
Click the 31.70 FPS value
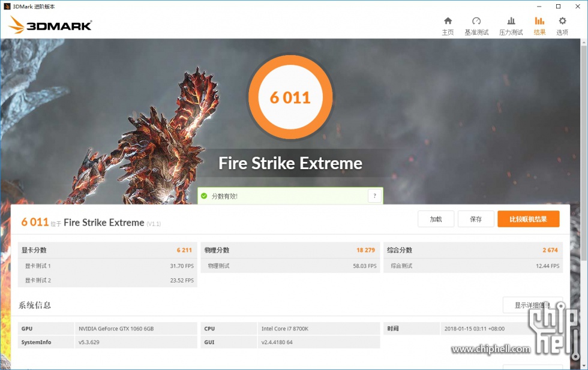pyautogui.click(x=182, y=266)
